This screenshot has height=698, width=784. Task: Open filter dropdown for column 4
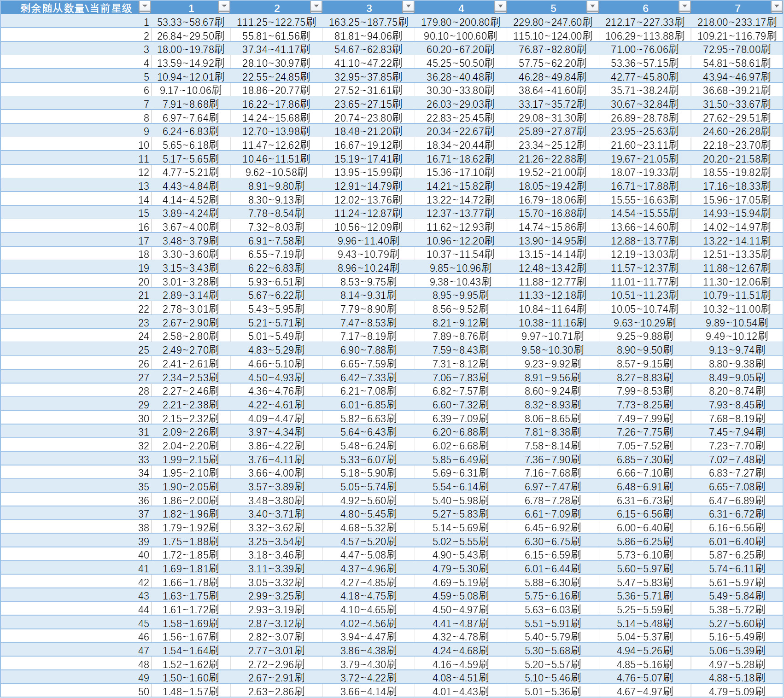pyautogui.click(x=500, y=6)
